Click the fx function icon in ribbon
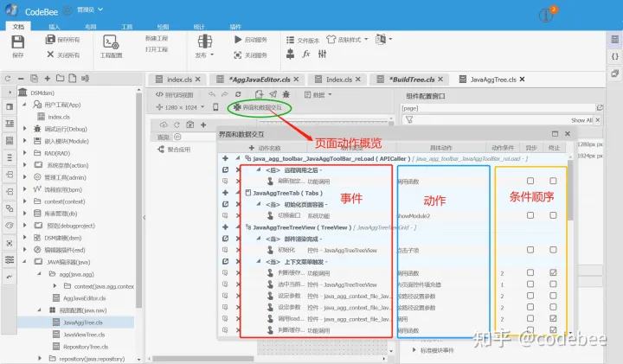623x364 pixels. [x=306, y=54]
